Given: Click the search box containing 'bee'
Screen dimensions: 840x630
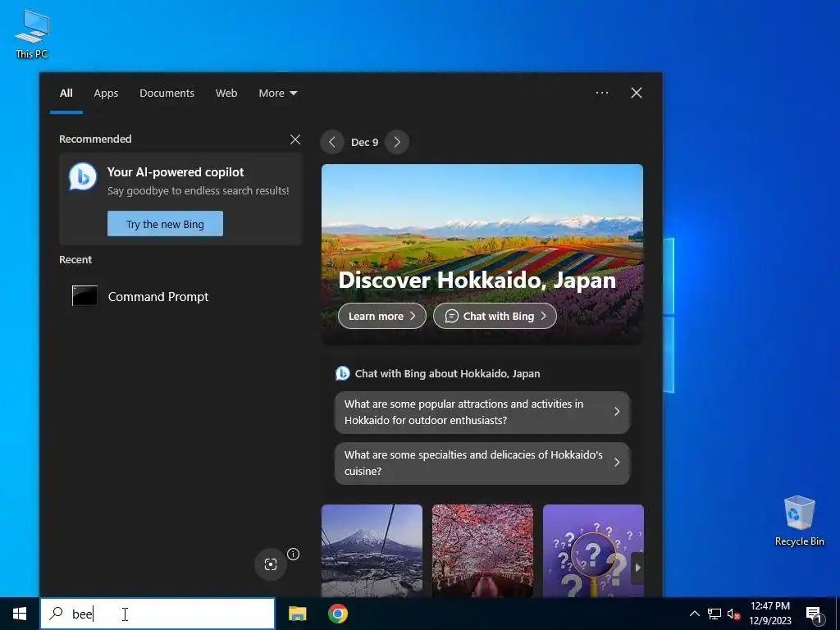Looking at the screenshot, I should [157, 614].
